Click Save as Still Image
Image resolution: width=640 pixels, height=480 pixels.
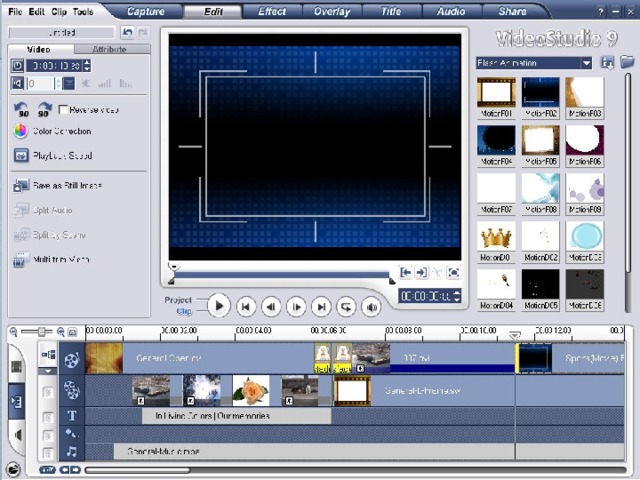58,186
